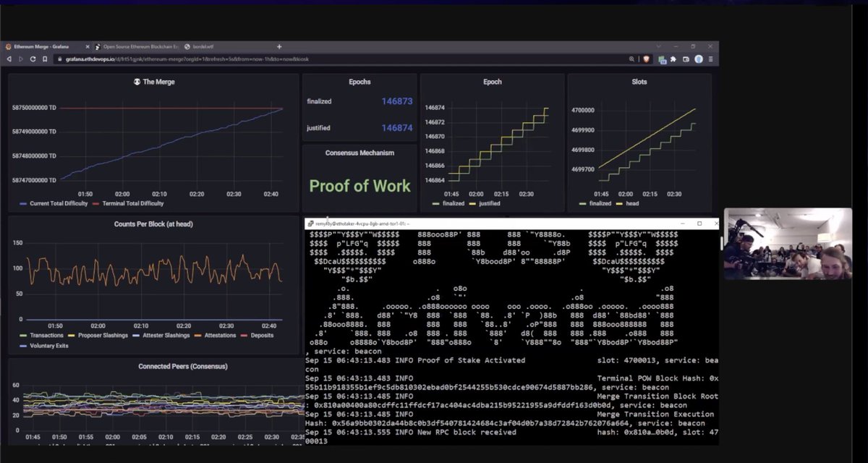Click the webcam video thumbnail
Image resolution: width=868 pixels, height=463 pixels.
788,244
